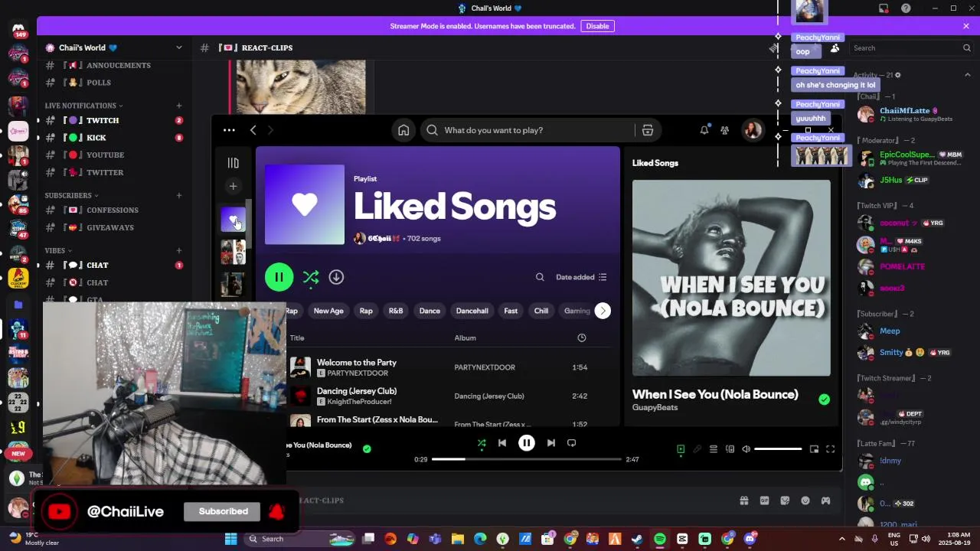Go to Spotify Home via house icon
Image resolution: width=980 pixels, height=551 pixels.
point(403,130)
